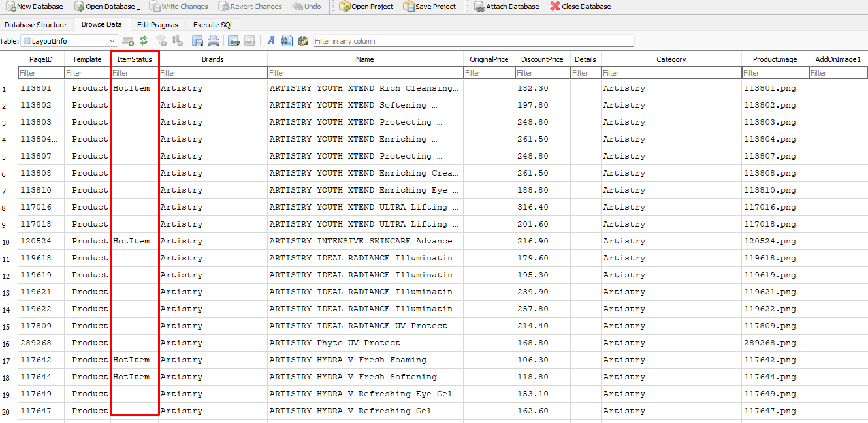This screenshot has width=868, height=423.
Task: Switch to the Database Structure tab
Action: [x=35, y=25]
